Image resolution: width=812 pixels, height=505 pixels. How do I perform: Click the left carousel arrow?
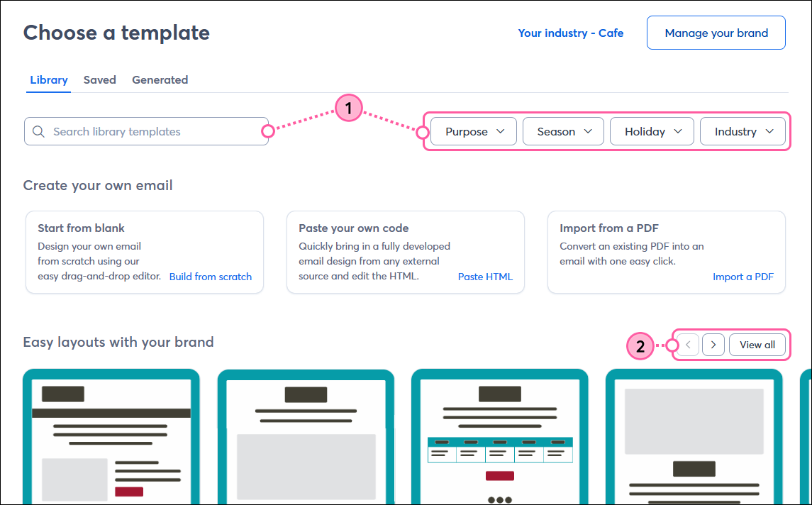click(686, 345)
